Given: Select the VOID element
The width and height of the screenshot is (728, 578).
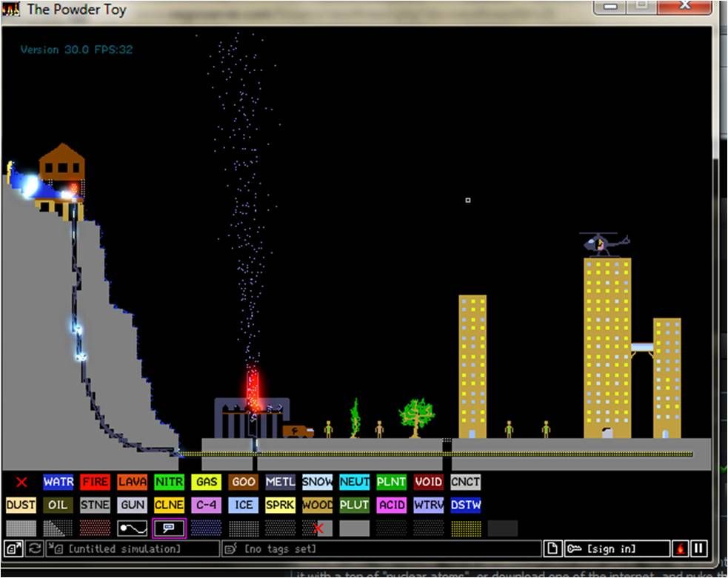Looking at the screenshot, I should [x=429, y=482].
